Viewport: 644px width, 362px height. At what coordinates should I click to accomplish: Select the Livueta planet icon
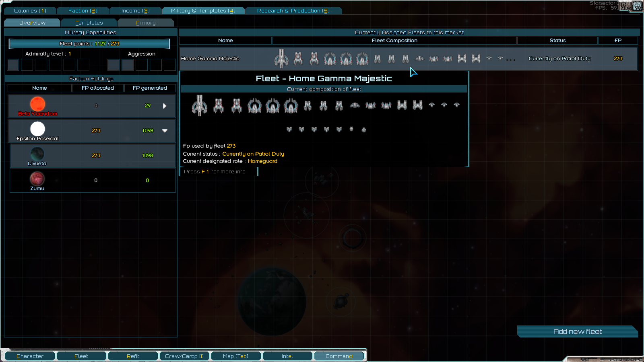point(37,154)
